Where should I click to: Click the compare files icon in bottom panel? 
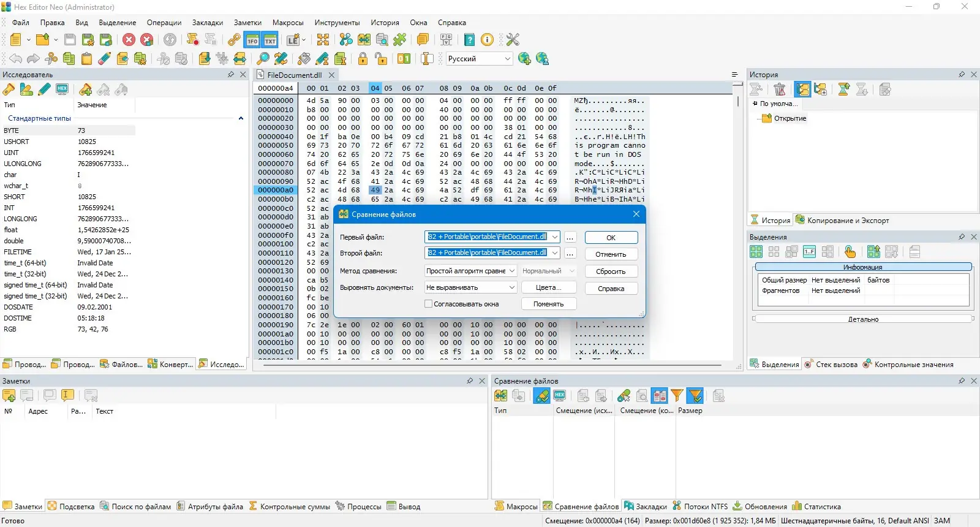(501, 396)
